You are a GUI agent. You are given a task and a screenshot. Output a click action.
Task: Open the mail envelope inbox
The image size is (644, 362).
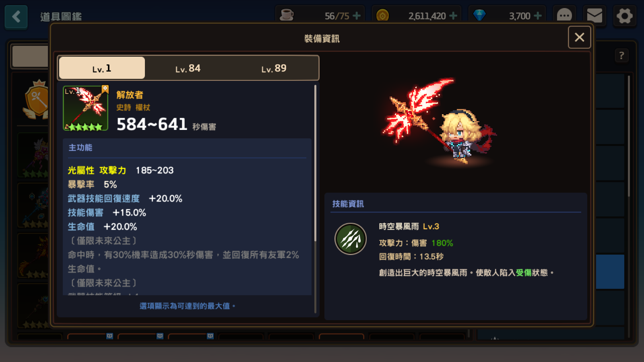pos(594,16)
